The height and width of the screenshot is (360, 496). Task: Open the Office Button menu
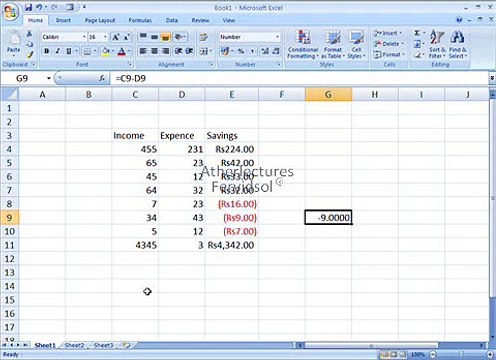(10, 12)
